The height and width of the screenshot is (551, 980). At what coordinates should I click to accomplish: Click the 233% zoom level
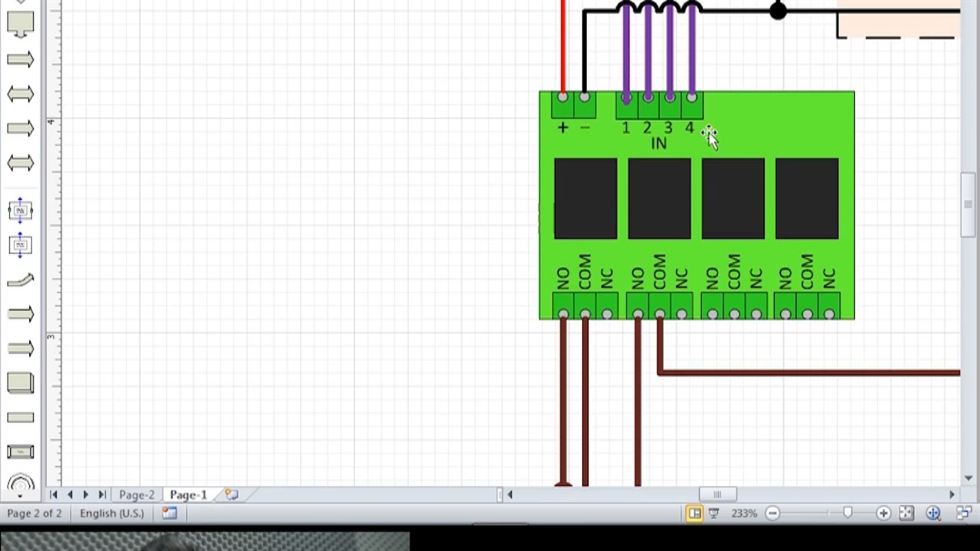(x=743, y=514)
